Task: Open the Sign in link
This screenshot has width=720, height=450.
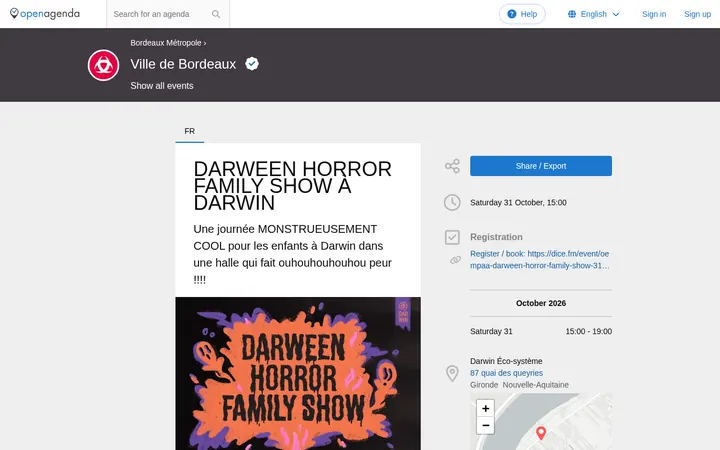Action: tap(654, 14)
